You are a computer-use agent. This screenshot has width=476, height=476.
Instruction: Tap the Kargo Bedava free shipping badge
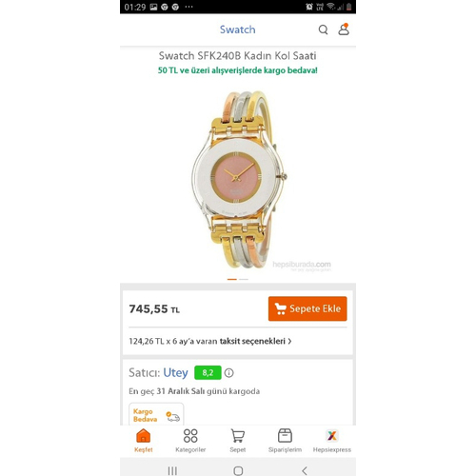tap(156, 415)
